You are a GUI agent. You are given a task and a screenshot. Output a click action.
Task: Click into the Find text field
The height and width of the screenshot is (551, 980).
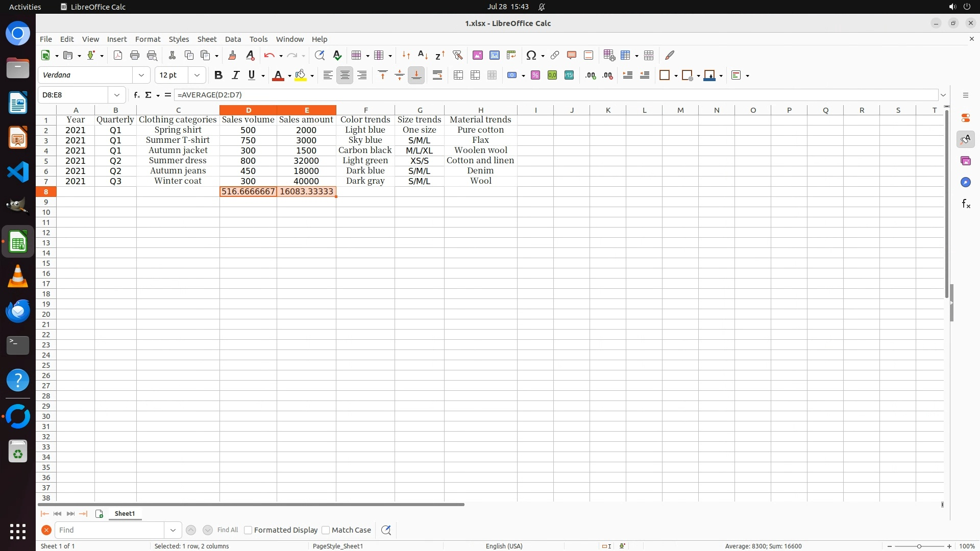(x=110, y=530)
